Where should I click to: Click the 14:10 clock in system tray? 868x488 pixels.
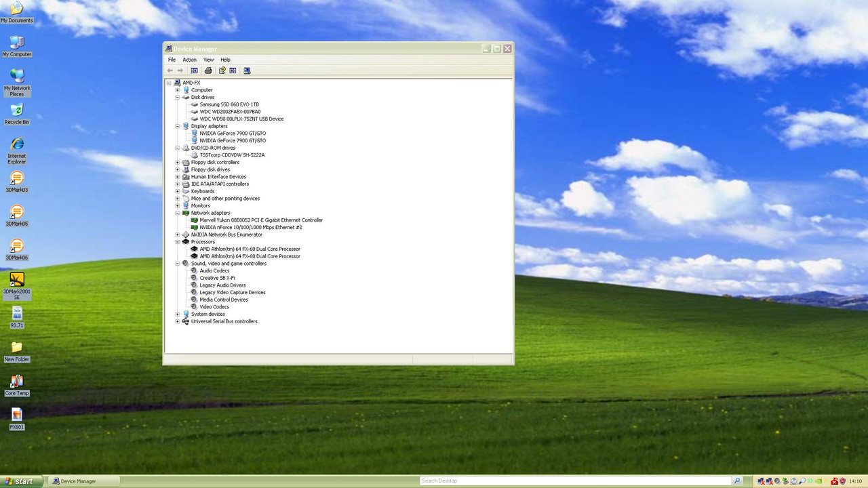pos(856,481)
